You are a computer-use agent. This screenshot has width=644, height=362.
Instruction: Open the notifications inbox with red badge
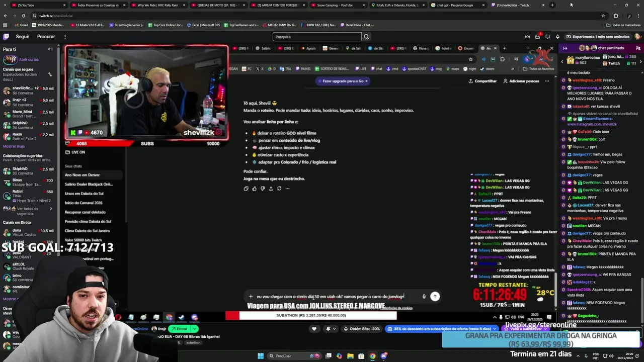537,37
